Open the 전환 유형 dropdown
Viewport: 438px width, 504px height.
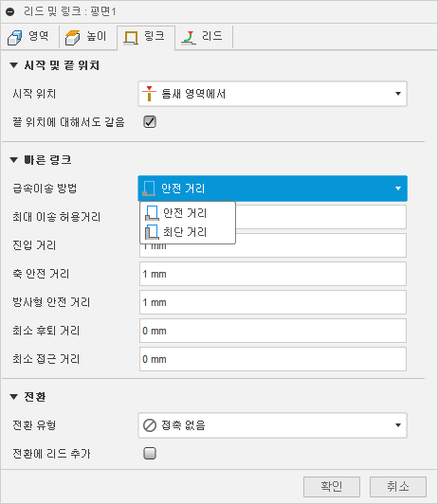point(273,425)
